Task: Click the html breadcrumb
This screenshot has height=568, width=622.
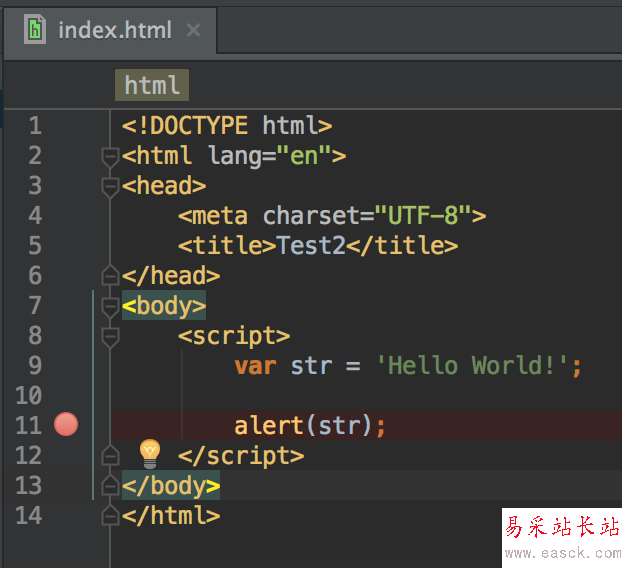Action: (x=152, y=85)
